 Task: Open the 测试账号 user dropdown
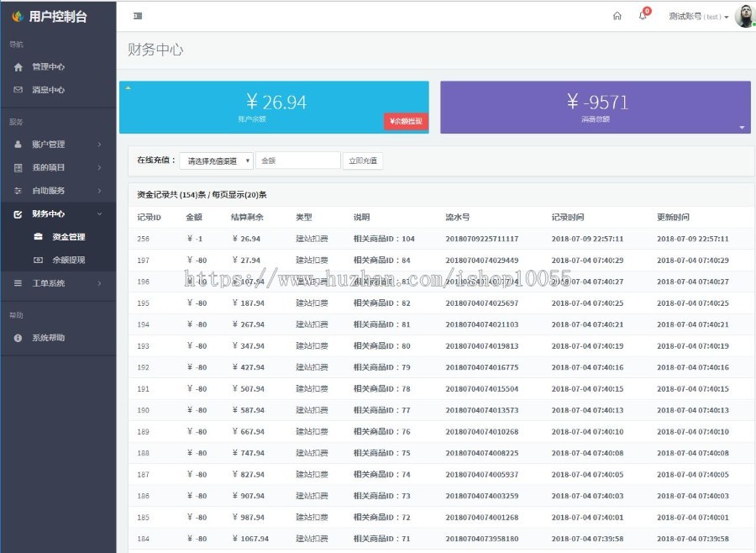(698, 16)
